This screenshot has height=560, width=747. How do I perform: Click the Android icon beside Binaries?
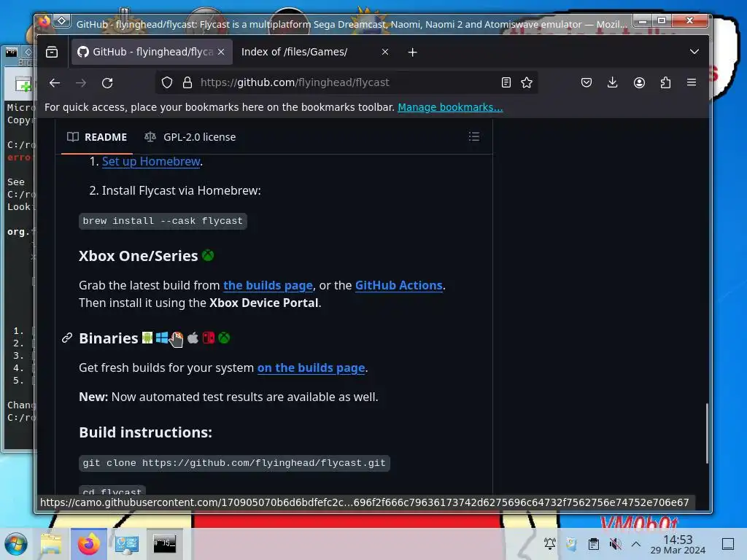click(147, 338)
